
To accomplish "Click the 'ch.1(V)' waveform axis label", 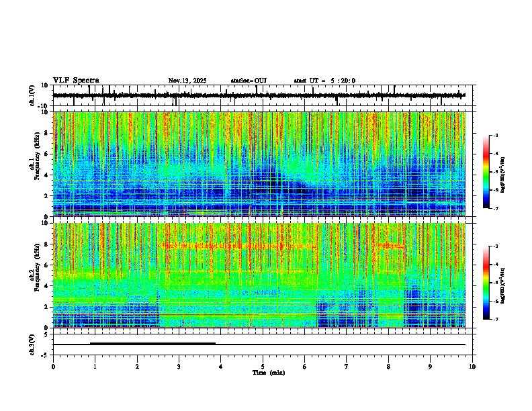I will (32, 95).
